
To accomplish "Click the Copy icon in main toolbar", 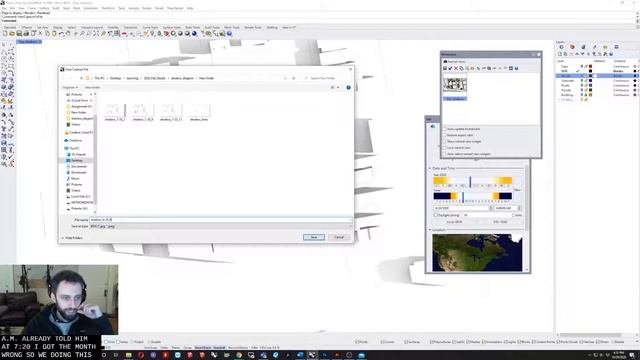I will point(47,33).
